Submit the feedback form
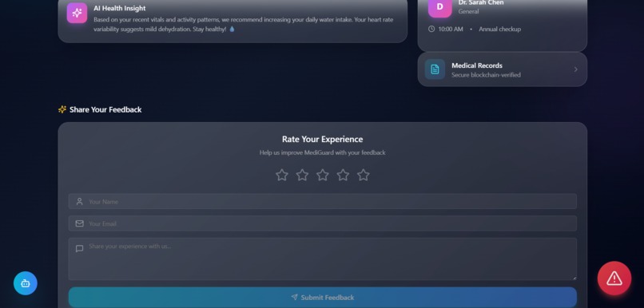The image size is (644, 308). (x=323, y=298)
